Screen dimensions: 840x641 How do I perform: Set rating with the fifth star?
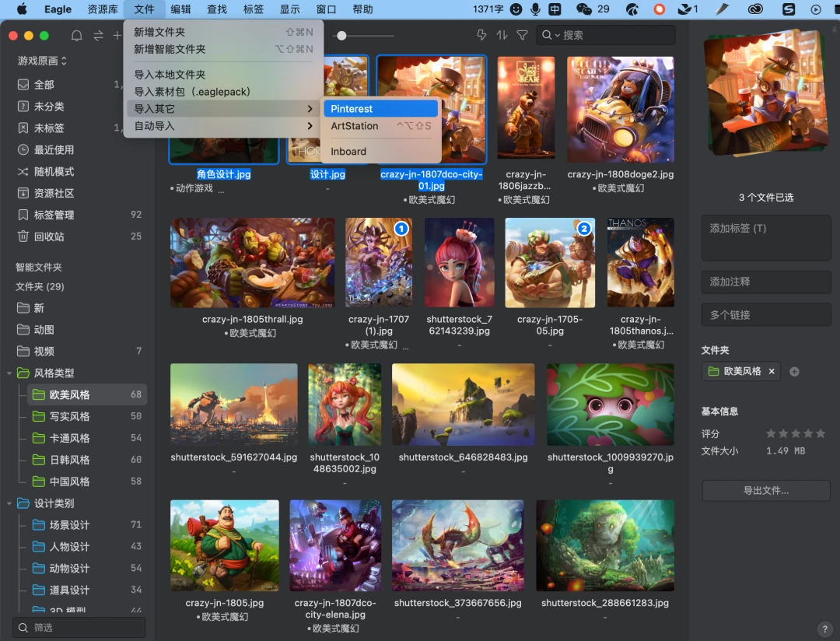click(821, 433)
